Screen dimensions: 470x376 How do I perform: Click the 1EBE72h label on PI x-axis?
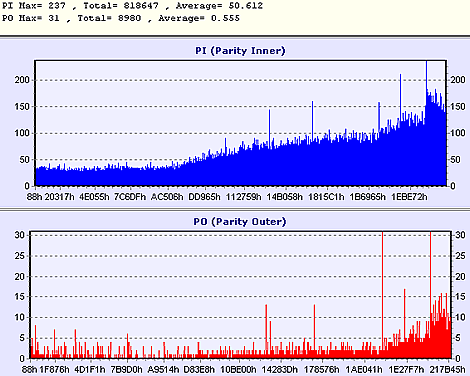(409, 197)
